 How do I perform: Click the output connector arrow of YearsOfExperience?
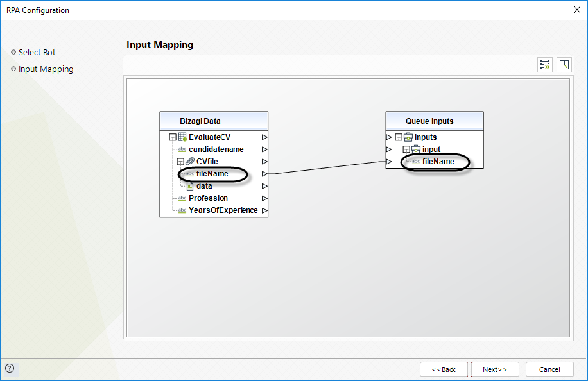[x=264, y=210]
